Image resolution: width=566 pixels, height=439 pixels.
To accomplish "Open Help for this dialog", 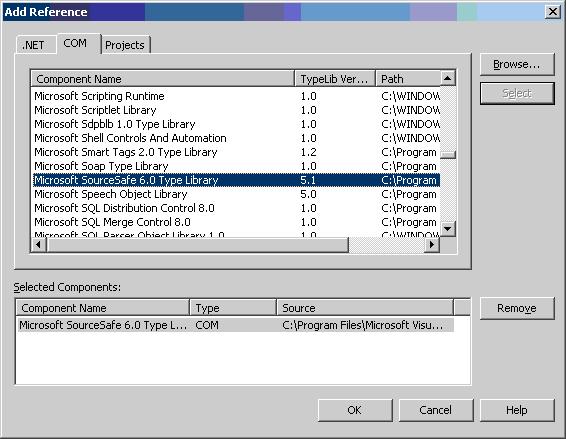I will point(517,410).
